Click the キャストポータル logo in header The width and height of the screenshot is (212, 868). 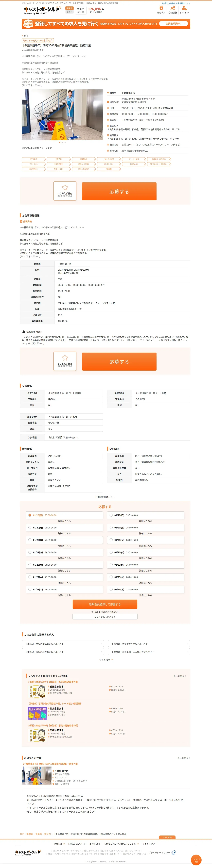pyautogui.click(x=42, y=10)
